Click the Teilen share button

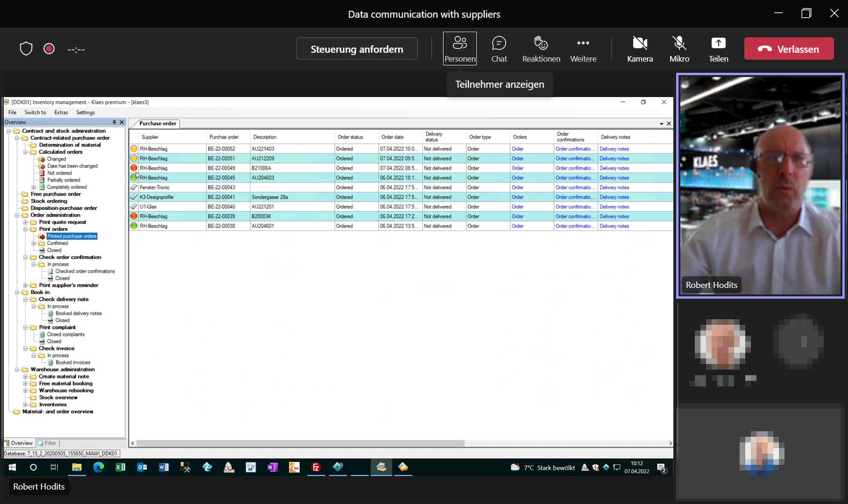(718, 49)
